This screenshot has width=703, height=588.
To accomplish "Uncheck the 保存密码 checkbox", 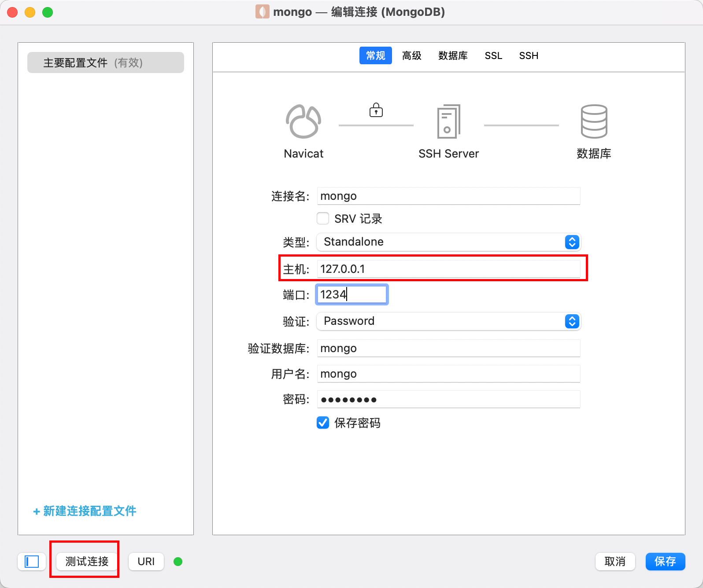I will [x=323, y=423].
